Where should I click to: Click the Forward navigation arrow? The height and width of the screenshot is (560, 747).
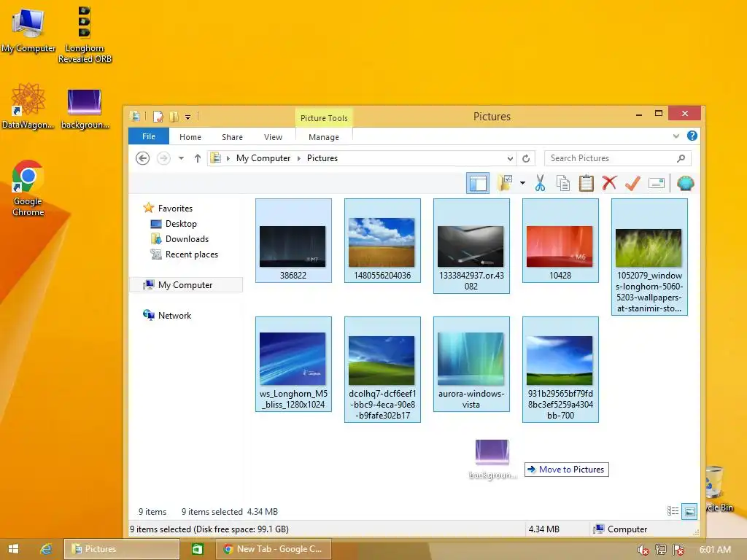coord(163,158)
